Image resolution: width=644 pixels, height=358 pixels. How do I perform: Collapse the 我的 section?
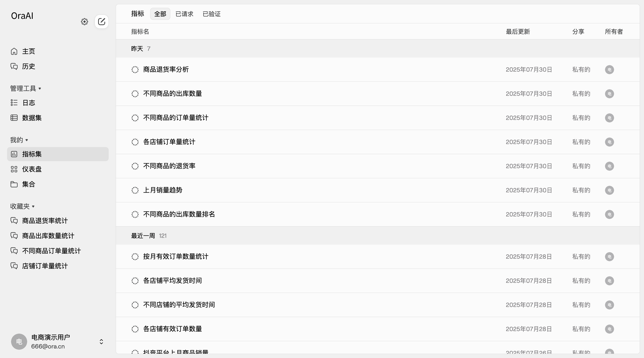pos(27,140)
